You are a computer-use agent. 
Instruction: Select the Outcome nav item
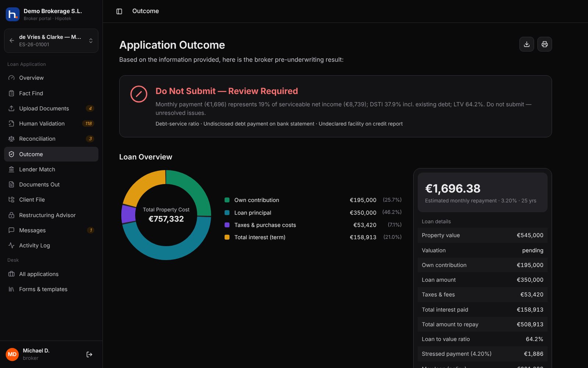tap(51, 154)
